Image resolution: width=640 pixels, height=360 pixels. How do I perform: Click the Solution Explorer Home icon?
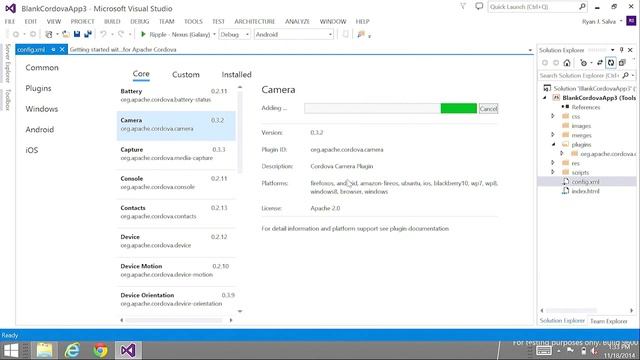pyautogui.click(x=567, y=63)
